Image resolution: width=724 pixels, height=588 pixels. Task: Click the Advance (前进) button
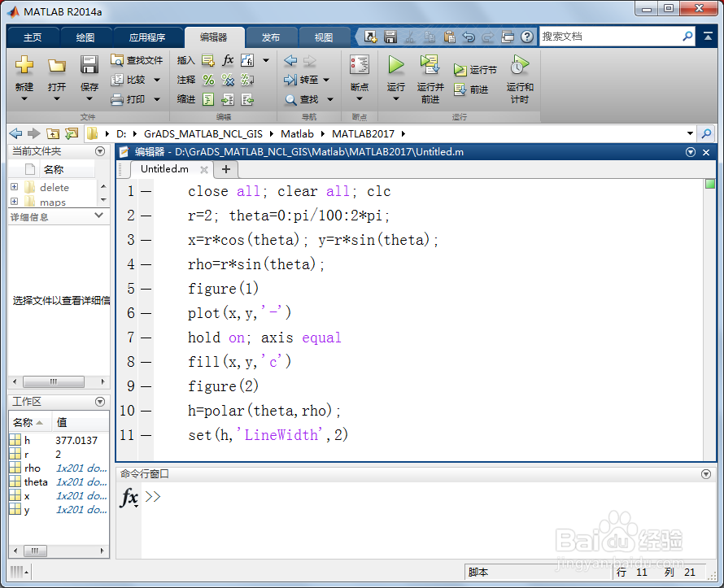pyautogui.click(x=470, y=89)
